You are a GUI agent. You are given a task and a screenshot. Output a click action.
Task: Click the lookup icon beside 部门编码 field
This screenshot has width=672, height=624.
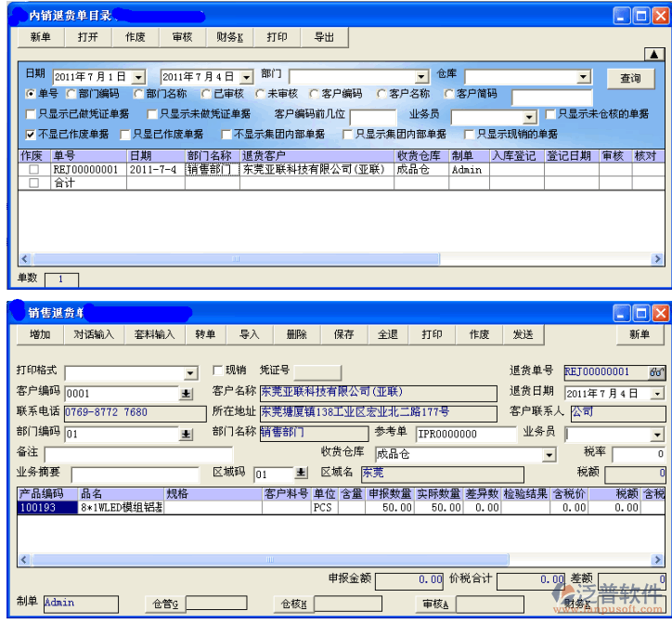pos(186,435)
